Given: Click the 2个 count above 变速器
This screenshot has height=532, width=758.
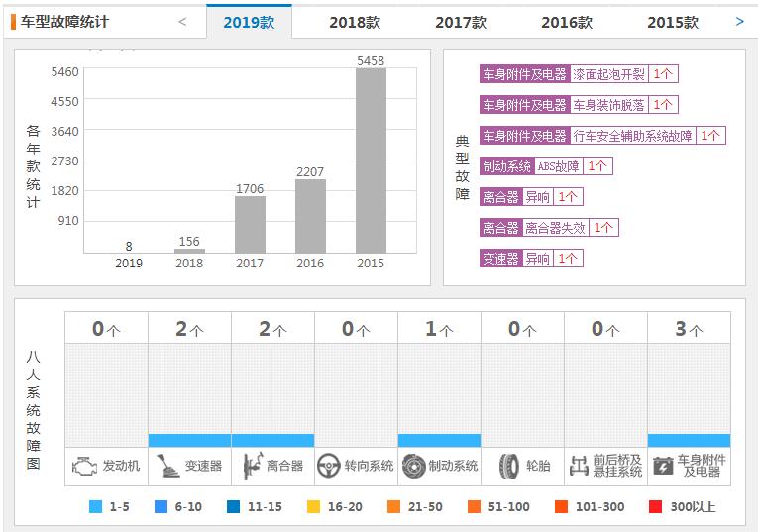Looking at the screenshot, I should (x=189, y=329).
